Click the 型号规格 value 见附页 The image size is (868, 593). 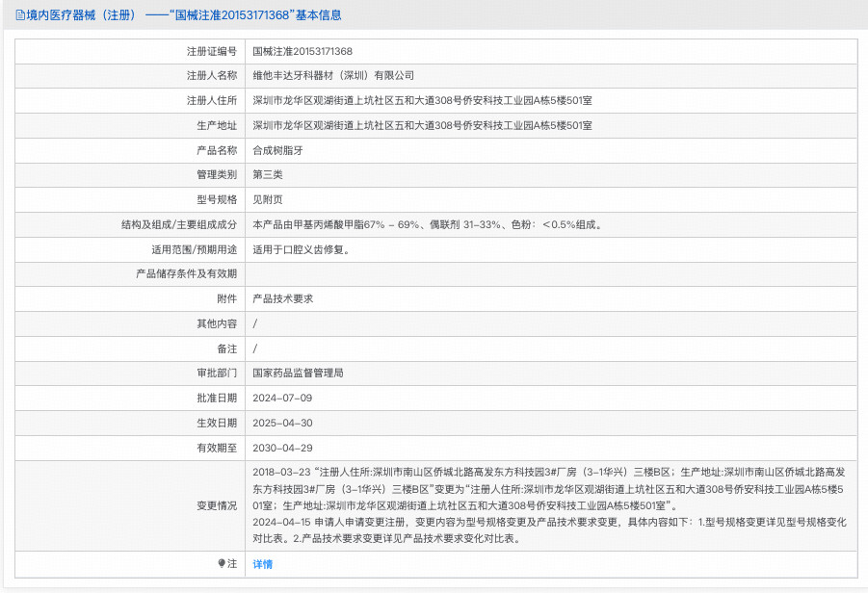click(265, 199)
